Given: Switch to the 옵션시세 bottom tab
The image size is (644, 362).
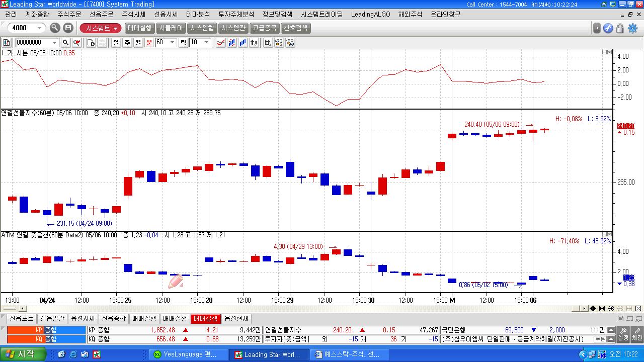Looking at the screenshot, I should pyautogui.click(x=83, y=319).
